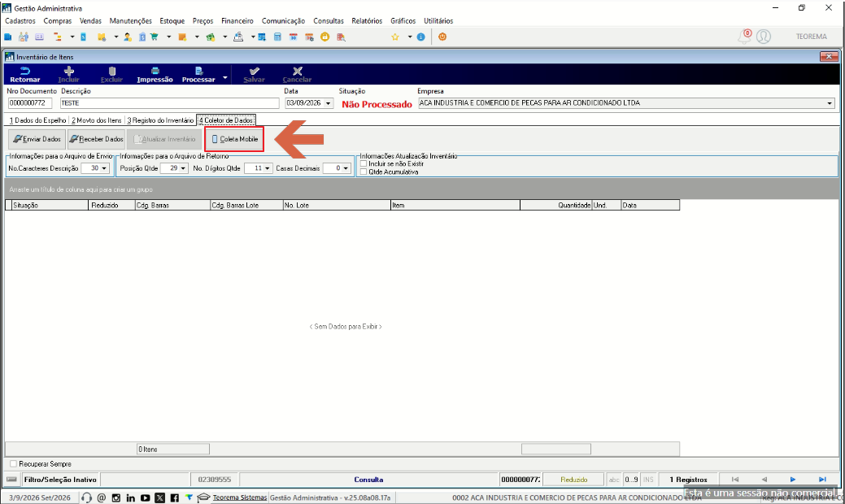Click the 'Receber Dados' button
845x504 pixels.
pyautogui.click(x=97, y=139)
